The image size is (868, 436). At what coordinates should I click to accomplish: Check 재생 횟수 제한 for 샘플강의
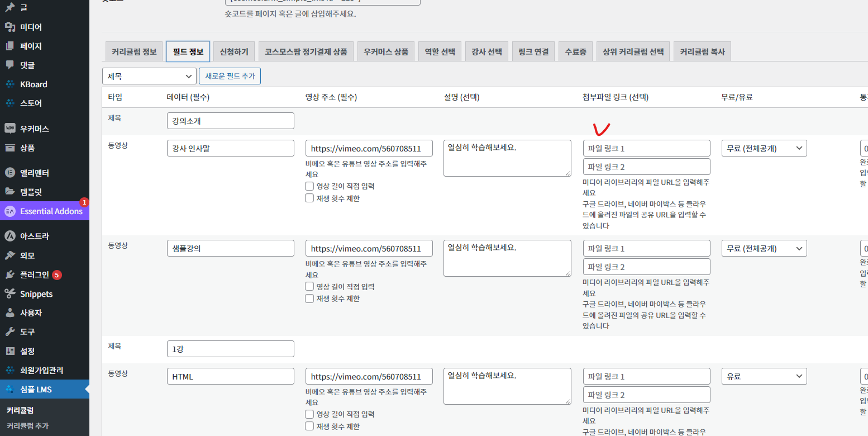point(309,298)
